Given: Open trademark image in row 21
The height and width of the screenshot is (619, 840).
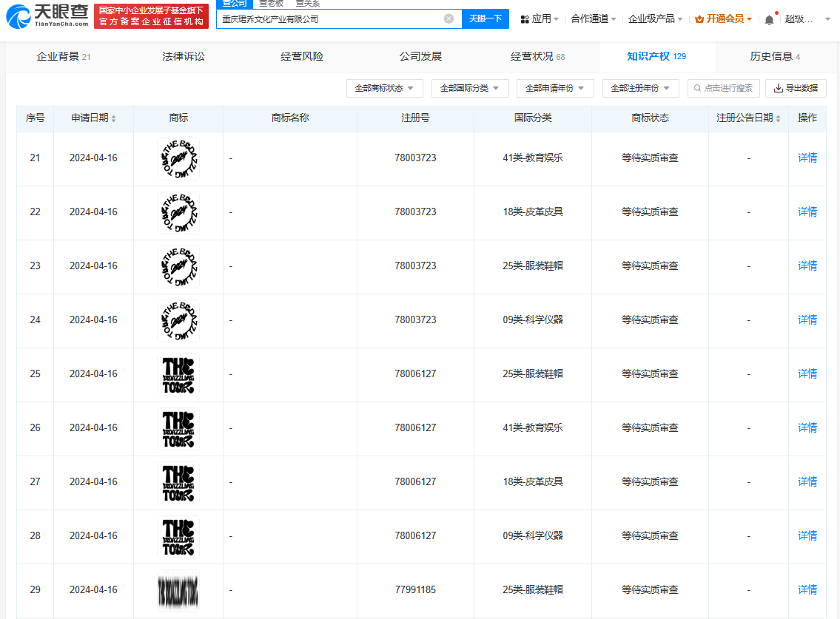Looking at the screenshot, I should pyautogui.click(x=178, y=158).
